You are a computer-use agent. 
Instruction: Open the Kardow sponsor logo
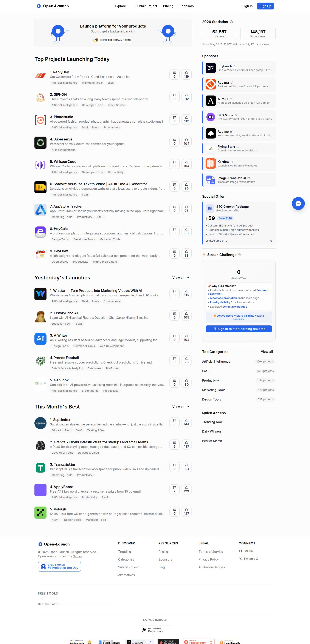[211, 163]
